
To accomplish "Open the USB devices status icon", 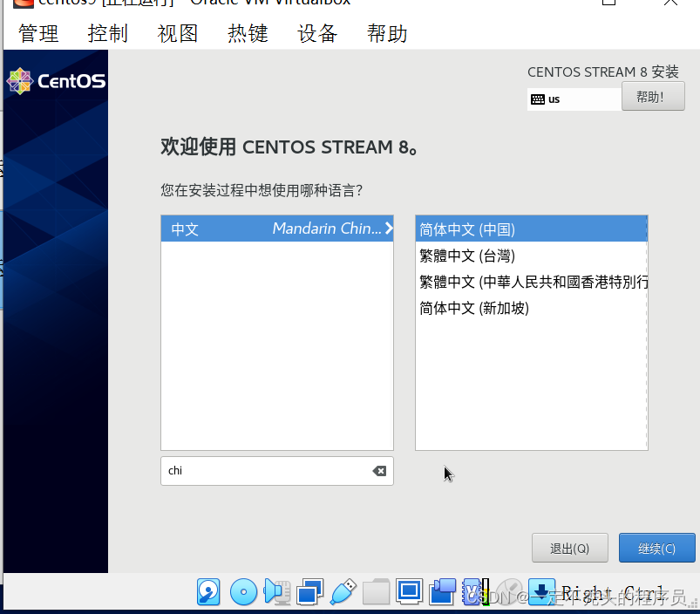I will (x=343, y=592).
